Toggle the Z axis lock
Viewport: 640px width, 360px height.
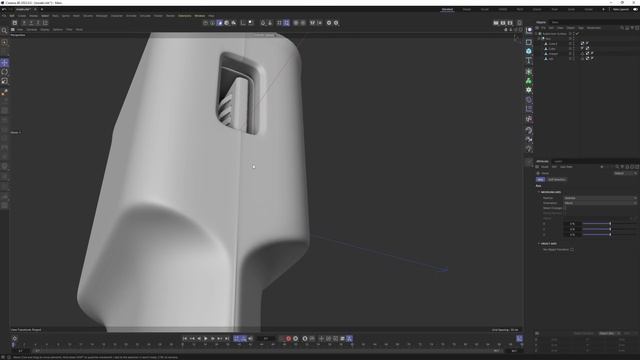38,23
